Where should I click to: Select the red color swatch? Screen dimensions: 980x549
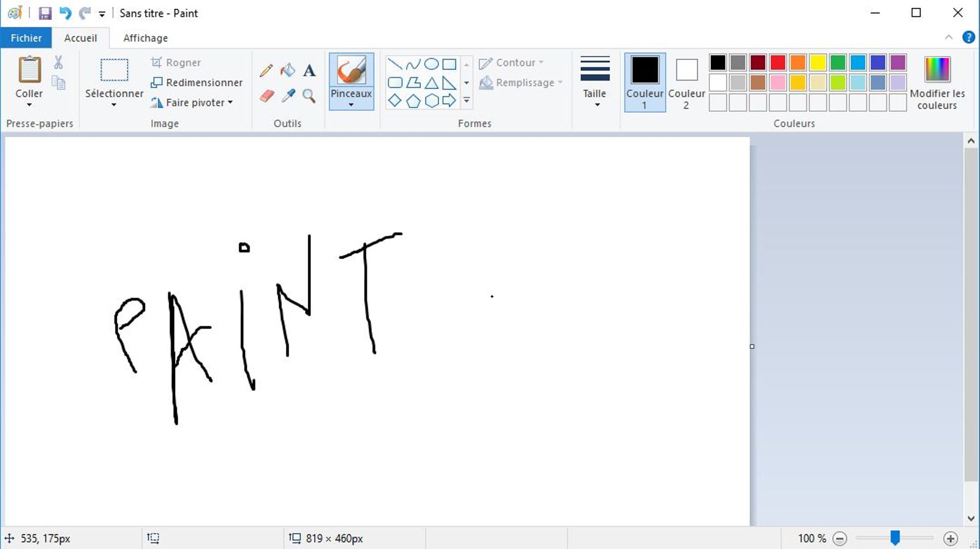(777, 62)
